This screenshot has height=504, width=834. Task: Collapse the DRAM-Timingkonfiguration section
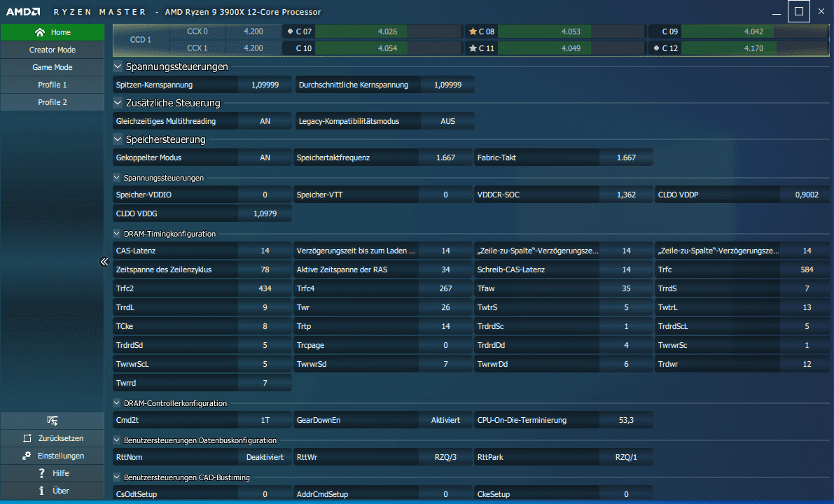pyautogui.click(x=116, y=233)
